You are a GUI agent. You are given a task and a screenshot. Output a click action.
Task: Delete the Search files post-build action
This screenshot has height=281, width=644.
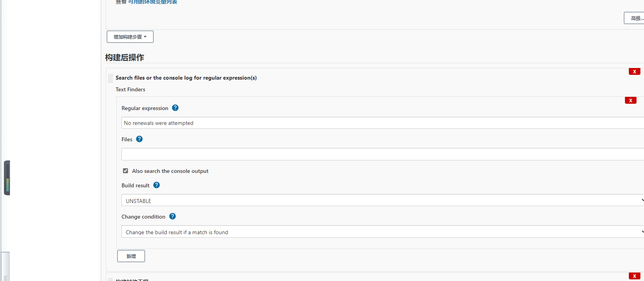[634, 71]
